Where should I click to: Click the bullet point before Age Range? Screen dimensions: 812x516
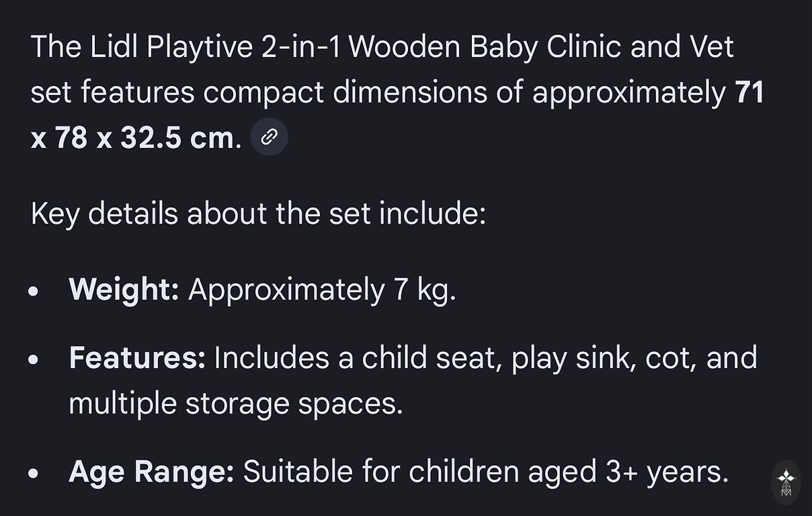(x=34, y=473)
